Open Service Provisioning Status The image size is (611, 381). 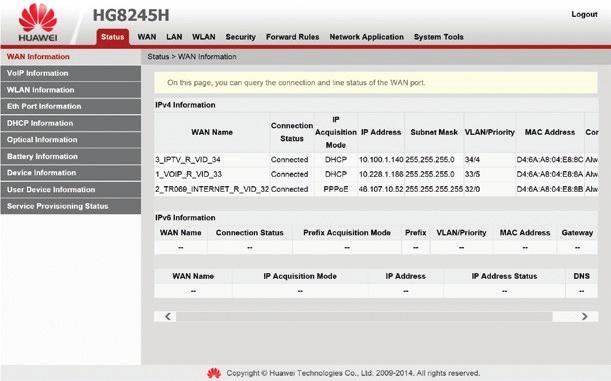pos(71,206)
